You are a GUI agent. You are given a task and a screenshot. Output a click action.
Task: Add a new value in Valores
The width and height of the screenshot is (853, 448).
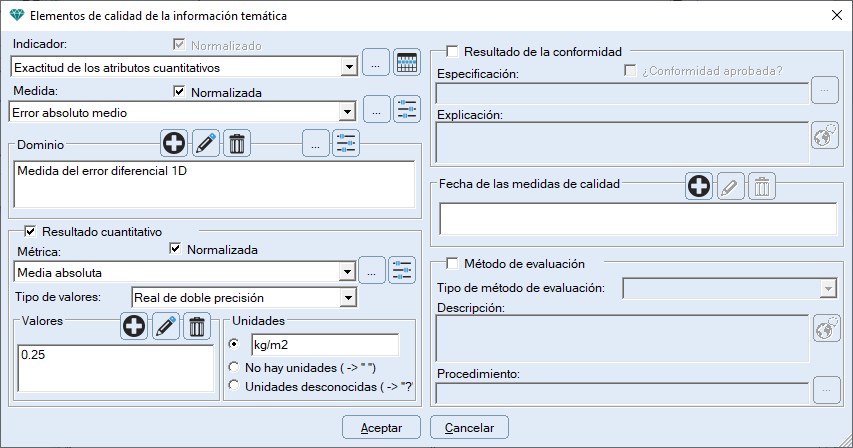[135, 326]
